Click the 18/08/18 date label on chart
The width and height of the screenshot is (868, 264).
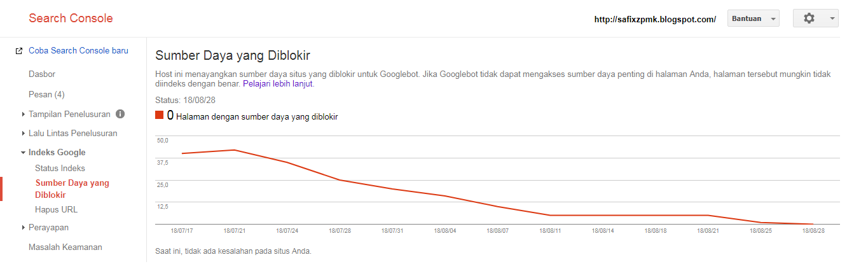656,230
